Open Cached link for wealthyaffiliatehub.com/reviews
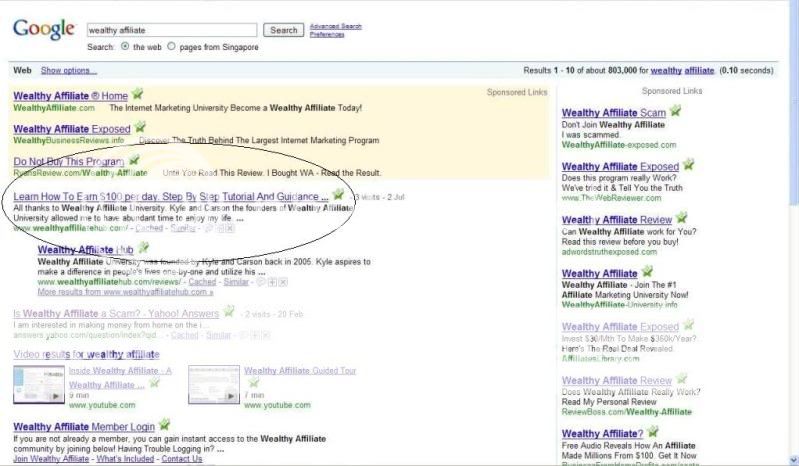 click(x=202, y=282)
